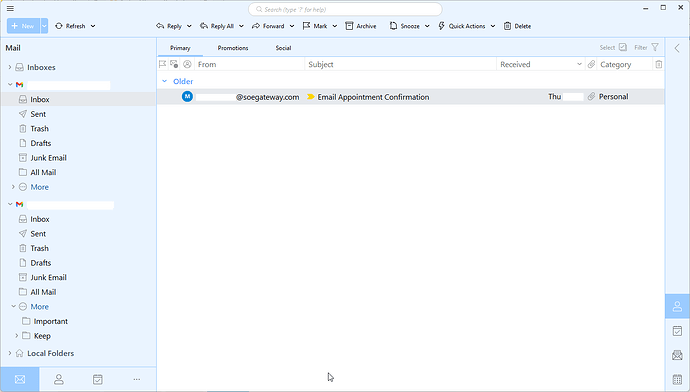The width and height of the screenshot is (690, 392).
Task: Expand the Inboxes tree node
Action: (x=10, y=67)
